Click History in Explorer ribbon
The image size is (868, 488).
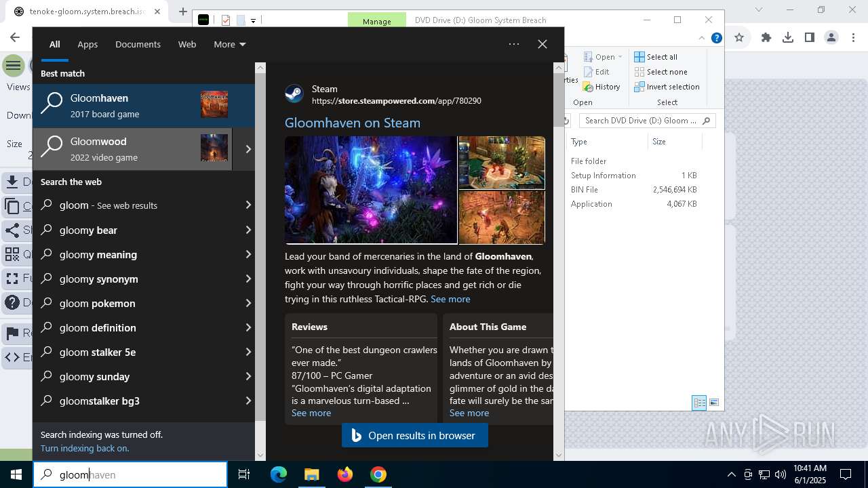pyautogui.click(x=601, y=87)
